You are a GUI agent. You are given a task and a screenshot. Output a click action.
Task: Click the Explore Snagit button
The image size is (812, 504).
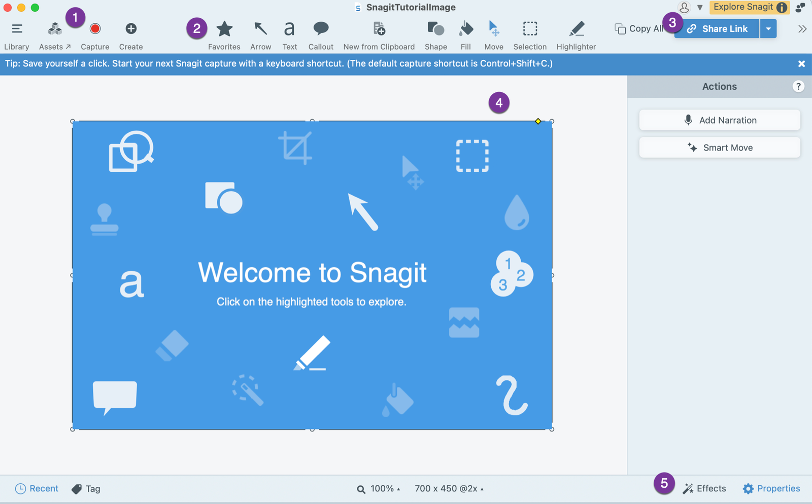[x=749, y=7]
